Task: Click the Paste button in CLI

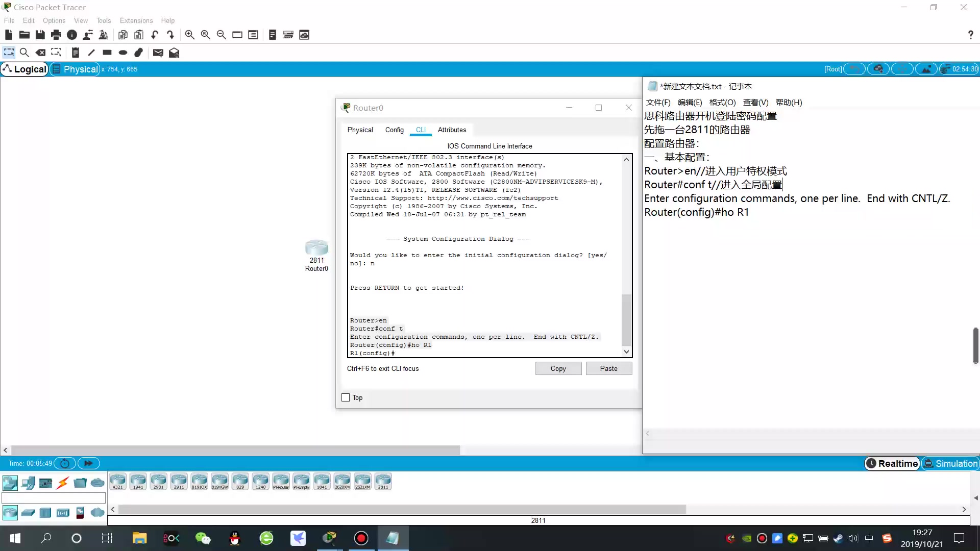Action: coord(609,368)
